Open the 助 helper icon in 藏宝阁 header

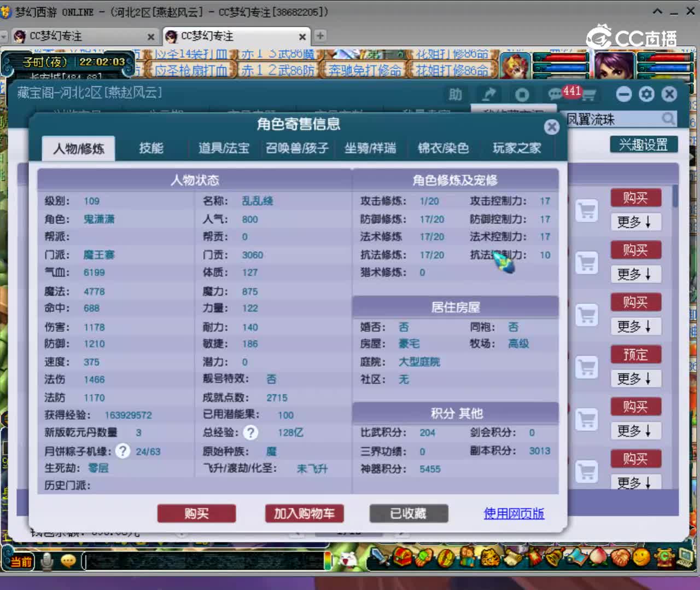click(x=456, y=94)
